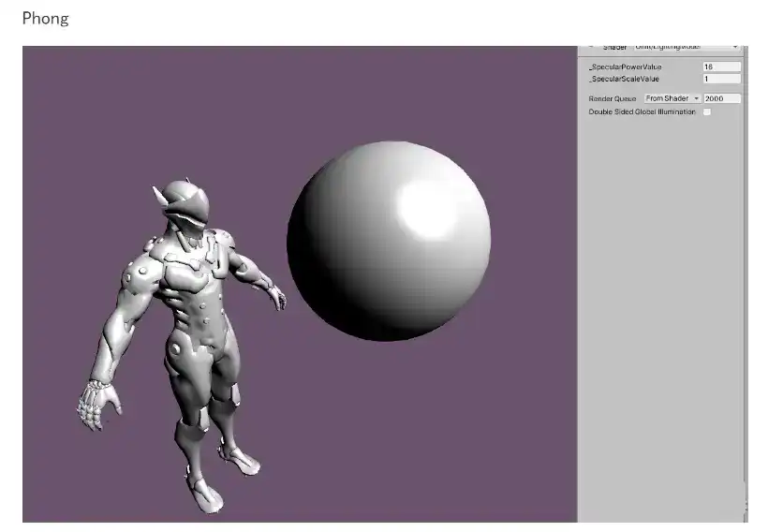Click the _SpecularPowerValue input field
This screenshot has width=768, height=532.
[x=721, y=66]
